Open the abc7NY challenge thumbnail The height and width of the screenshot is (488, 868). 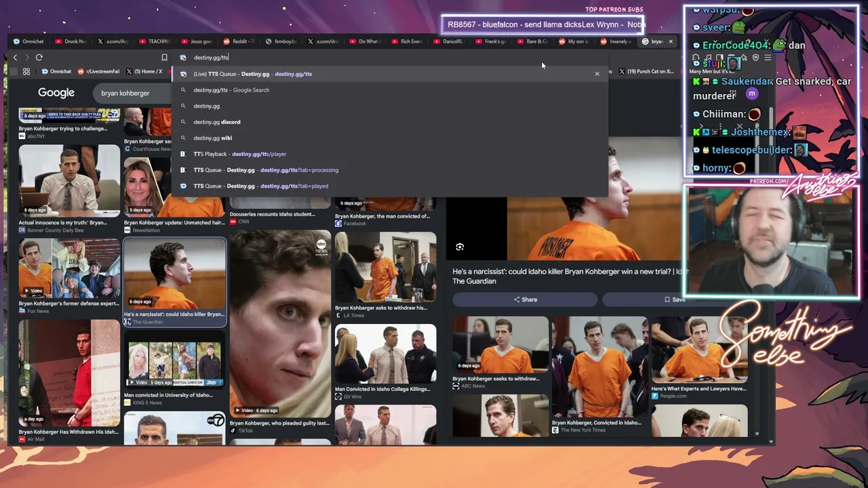pos(69,115)
